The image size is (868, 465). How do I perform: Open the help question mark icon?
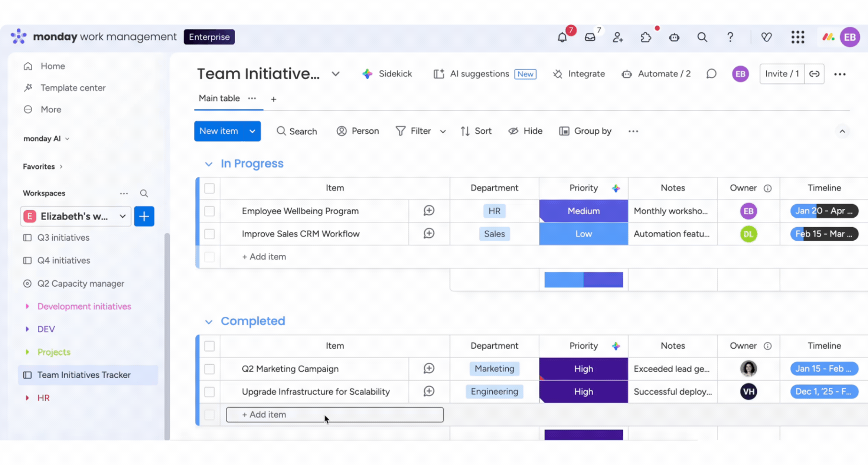click(x=730, y=37)
